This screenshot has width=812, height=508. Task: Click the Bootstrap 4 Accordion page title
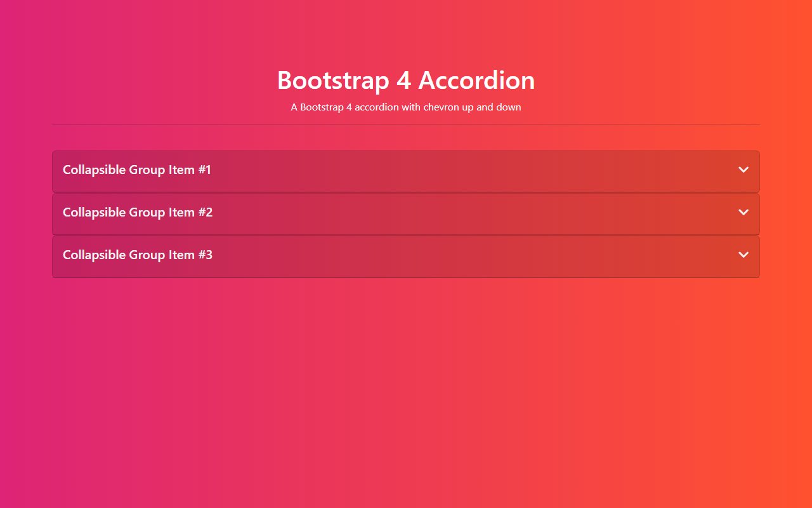[405, 80]
